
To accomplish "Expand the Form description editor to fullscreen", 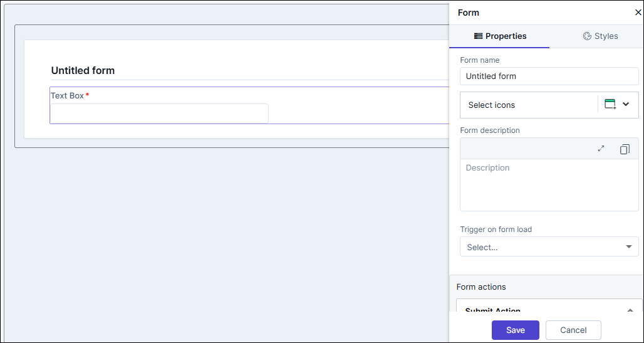I will [601, 149].
